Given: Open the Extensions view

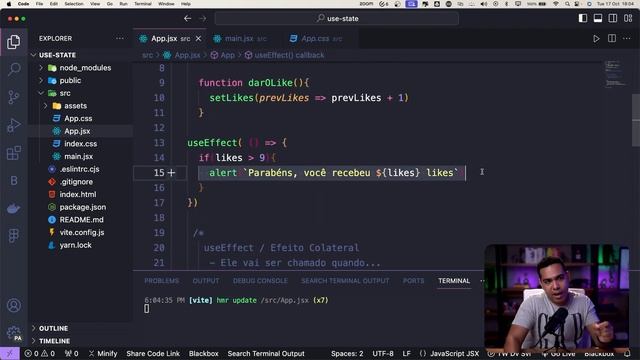Looking at the screenshot, I should [13, 153].
